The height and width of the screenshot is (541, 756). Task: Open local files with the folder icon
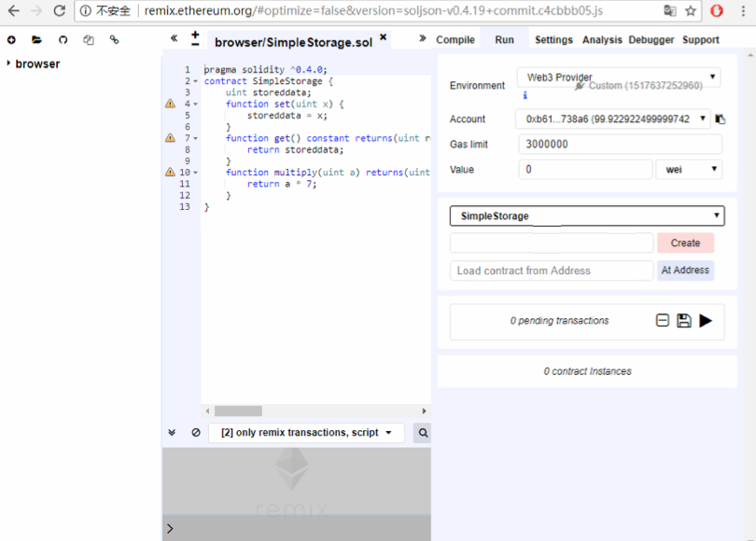coord(36,40)
